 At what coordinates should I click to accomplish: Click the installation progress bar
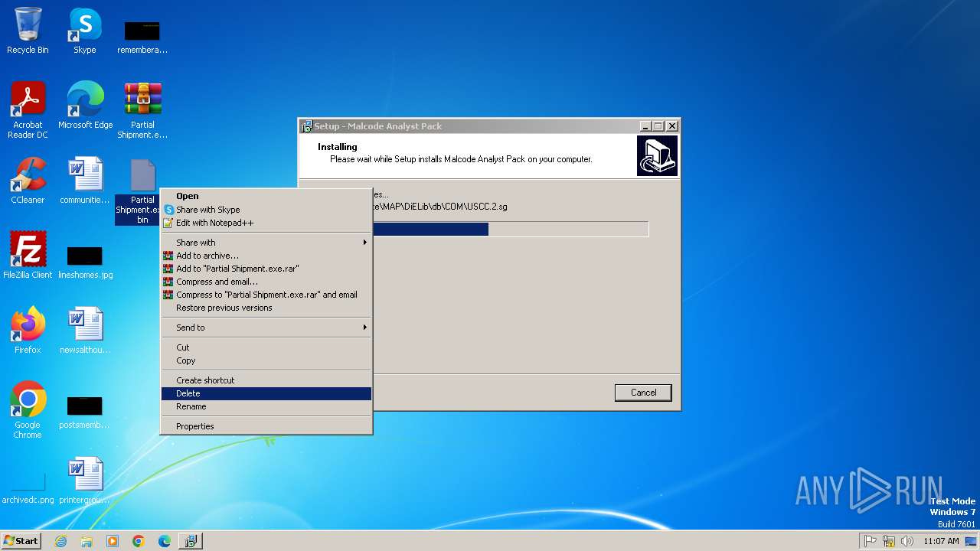point(511,229)
